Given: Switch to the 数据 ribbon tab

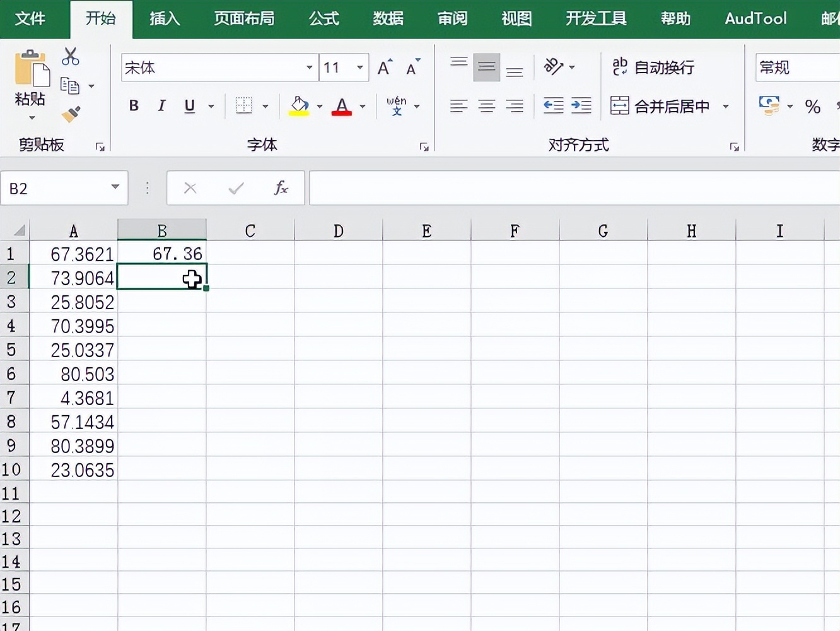Looking at the screenshot, I should click(388, 19).
